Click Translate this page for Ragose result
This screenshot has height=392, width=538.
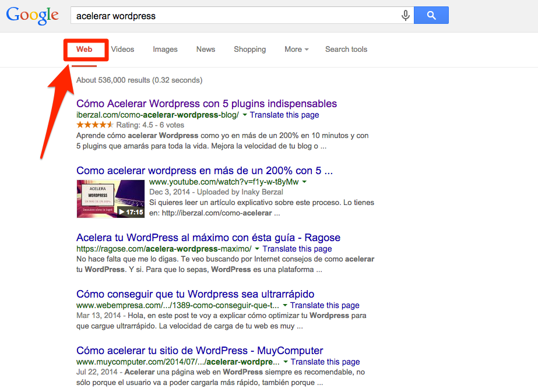point(297,249)
